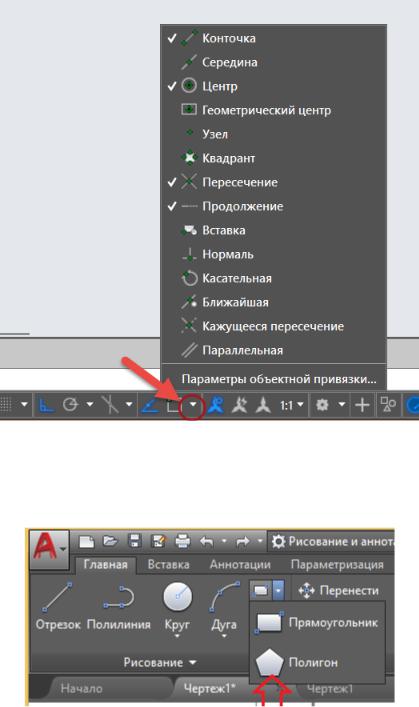Viewport: 419px width, 707px height.
Task: Choose Касательная in the snap menu
Action: click(273, 278)
